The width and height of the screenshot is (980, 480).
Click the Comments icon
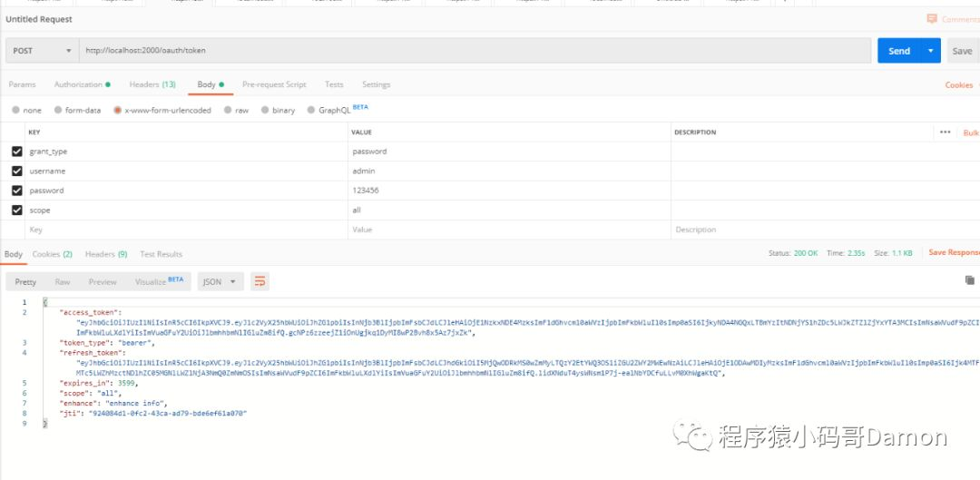click(933, 19)
